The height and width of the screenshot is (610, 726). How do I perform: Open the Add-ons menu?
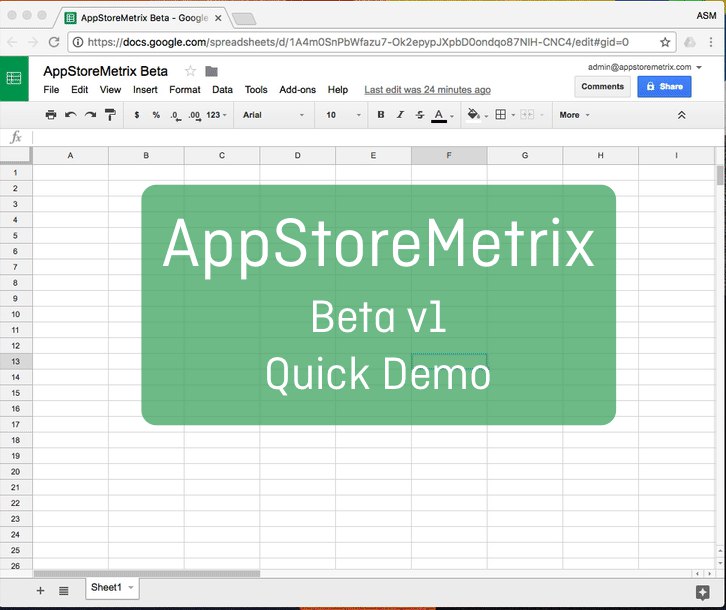(x=297, y=89)
